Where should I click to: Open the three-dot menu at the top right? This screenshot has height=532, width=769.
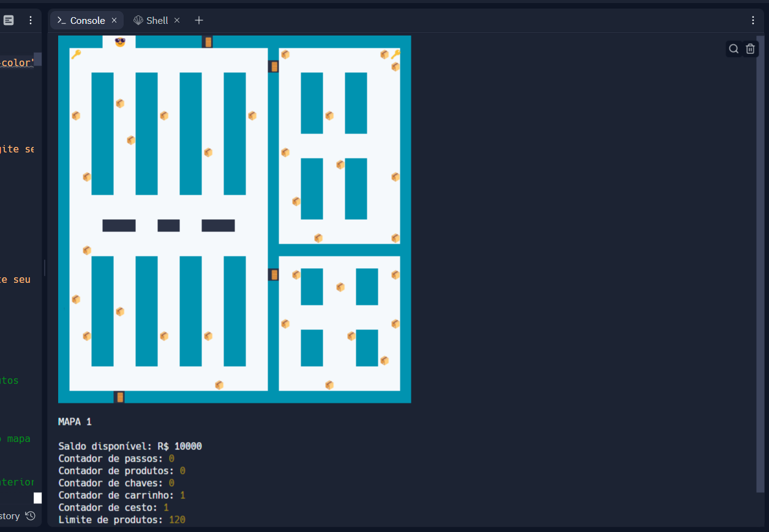coord(753,20)
